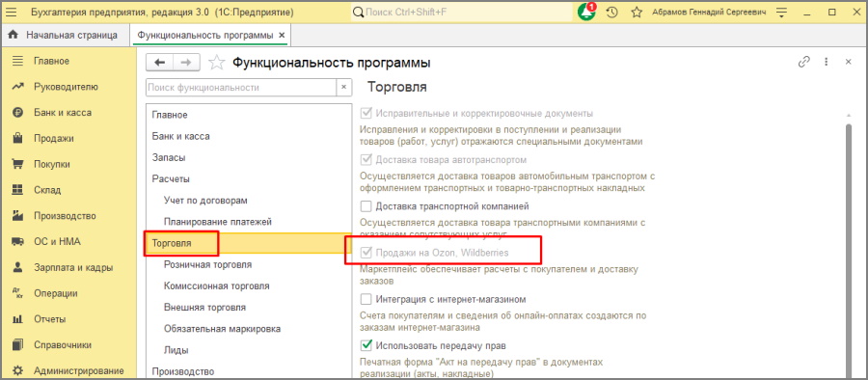The image size is (868, 380).
Task: Open the form's more options menu
Action: (x=826, y=62)
